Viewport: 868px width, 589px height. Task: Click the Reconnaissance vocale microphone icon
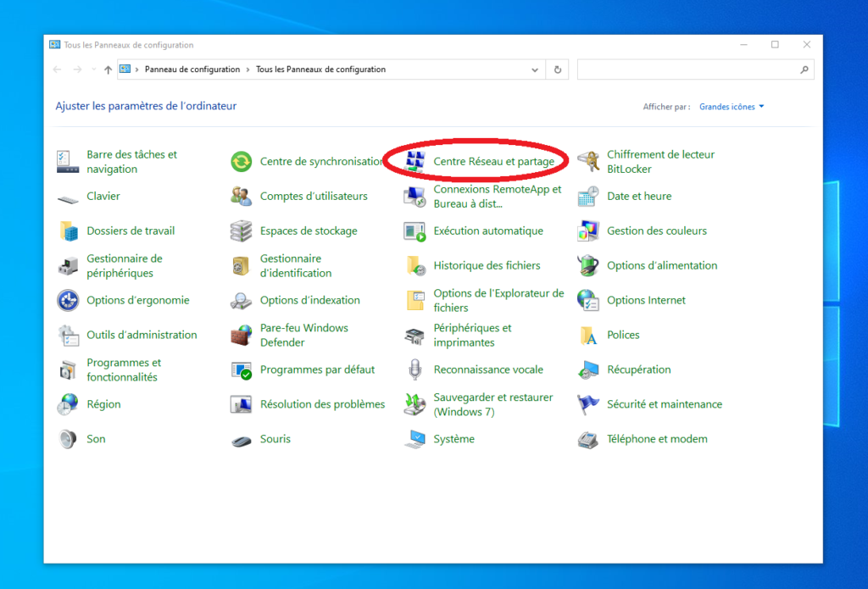pos(415,370)
